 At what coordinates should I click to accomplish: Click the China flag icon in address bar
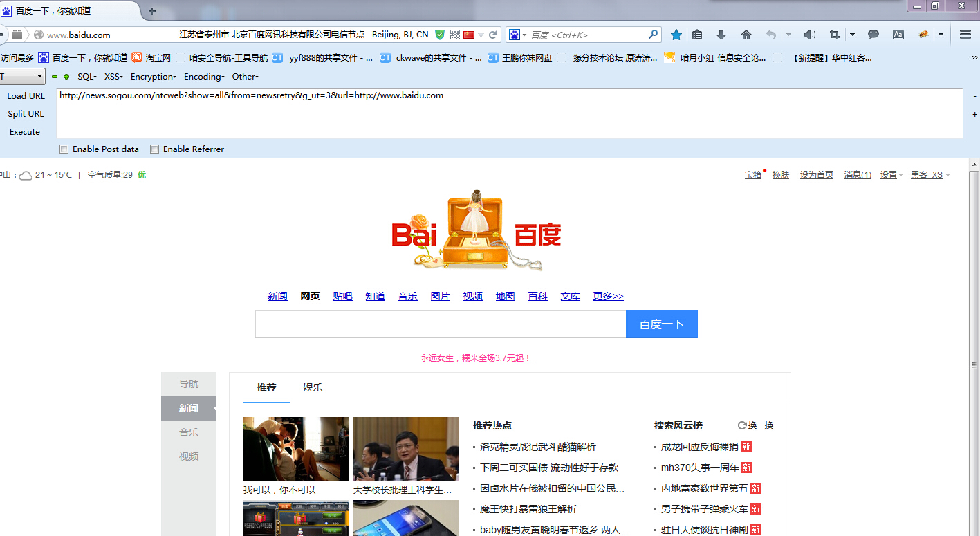point(469,35)
